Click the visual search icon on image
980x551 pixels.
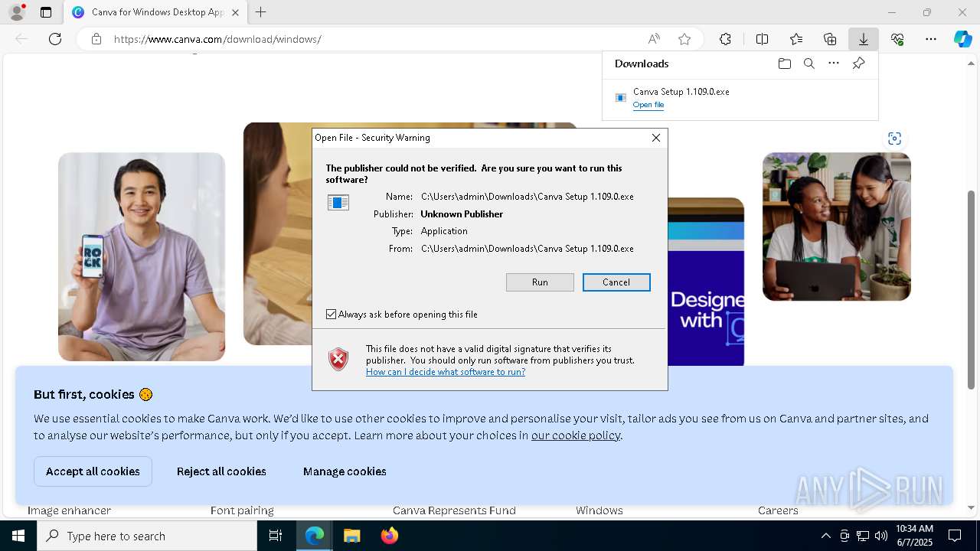894,139
